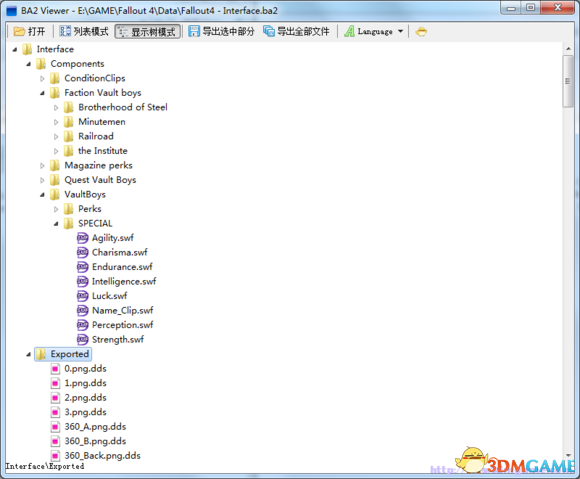
Task: Expand the Magazine perks folder
Action: pyautogui.click(x=42, y=166)
